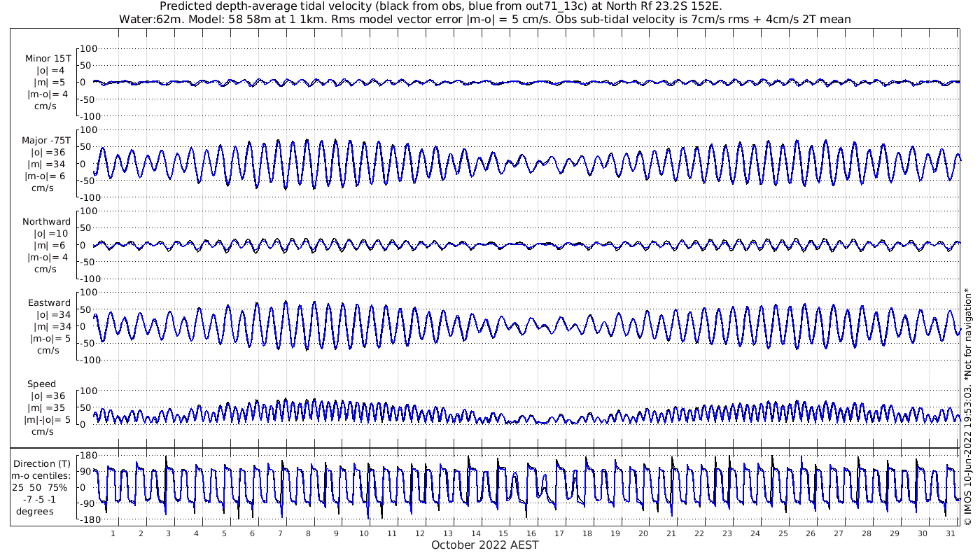Select the "Minor 15T" panel label

coord(48,59)
